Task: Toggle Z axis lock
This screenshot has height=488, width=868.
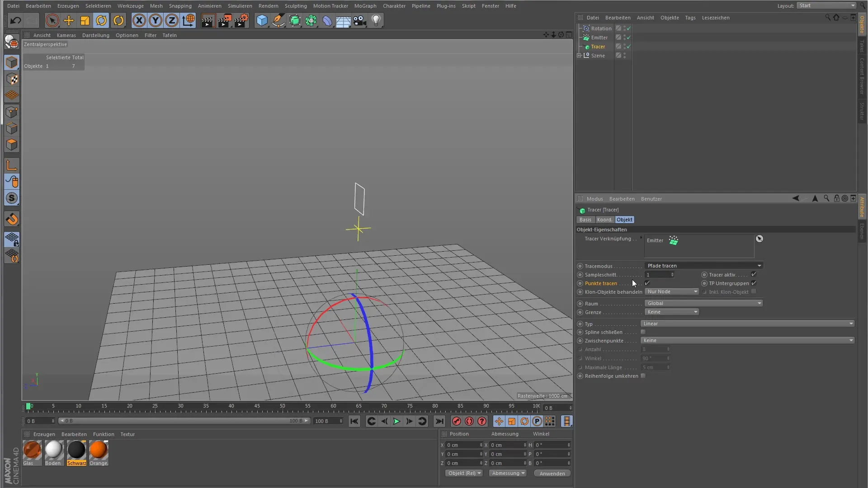Action: click(x=172, y=20)
